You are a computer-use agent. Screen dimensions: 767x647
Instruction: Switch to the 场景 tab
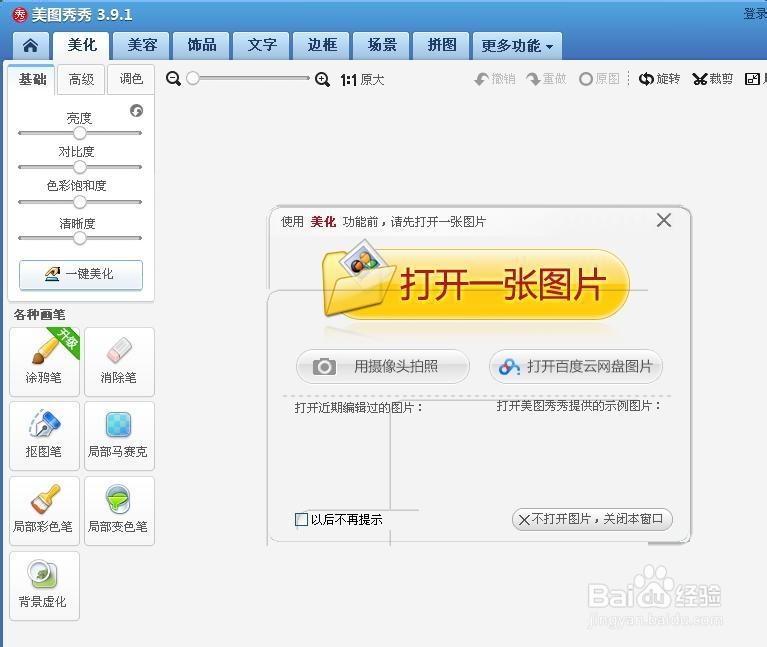point(382,46)
